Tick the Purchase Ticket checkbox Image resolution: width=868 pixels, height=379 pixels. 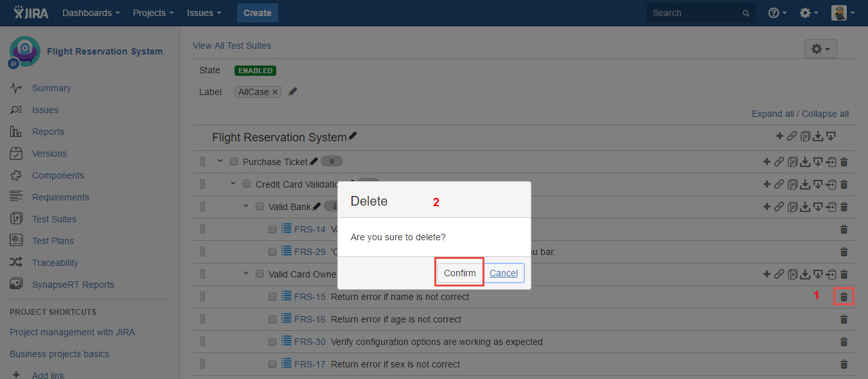(x=234, y=161)
